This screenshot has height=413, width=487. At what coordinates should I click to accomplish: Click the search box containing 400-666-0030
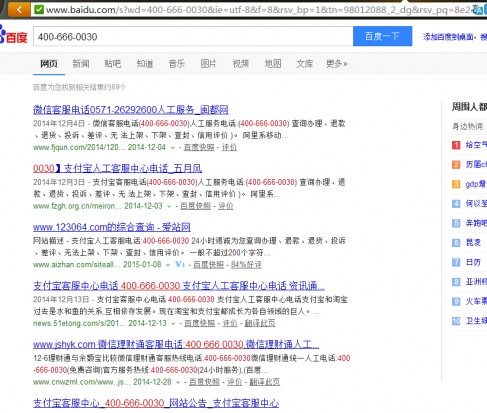pyautogui.click(x=193, y=36)
